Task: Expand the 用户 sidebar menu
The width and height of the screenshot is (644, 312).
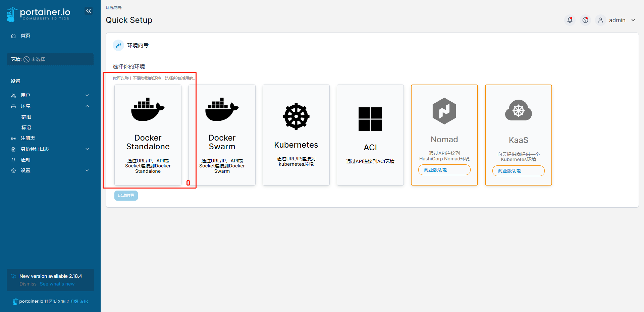Action: (50, 95)
